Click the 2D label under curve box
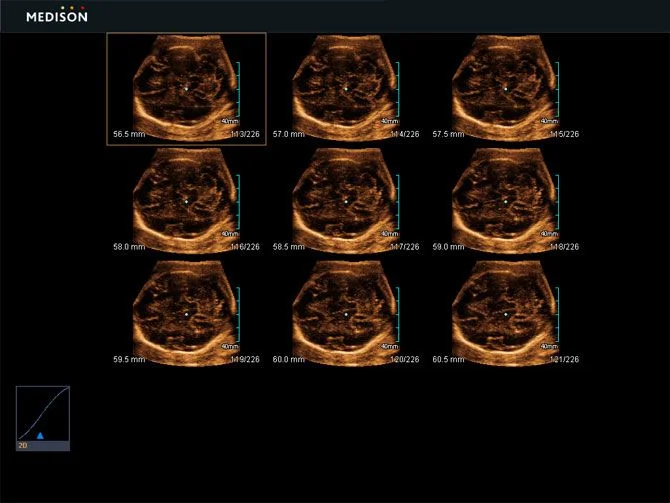Screen dimensions: 670x503 [x=23, y=446]
